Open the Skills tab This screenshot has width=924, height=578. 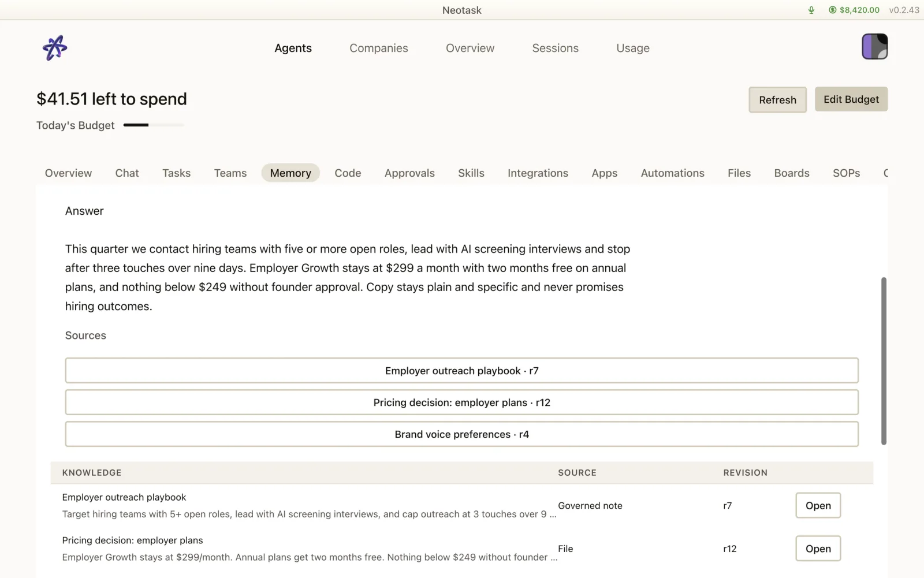(471, 173)
